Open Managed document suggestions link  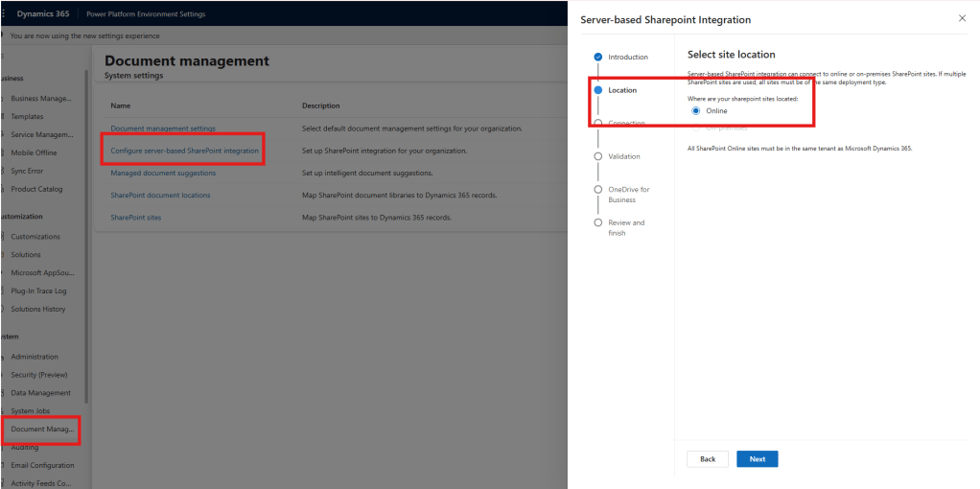click(163, 173)
